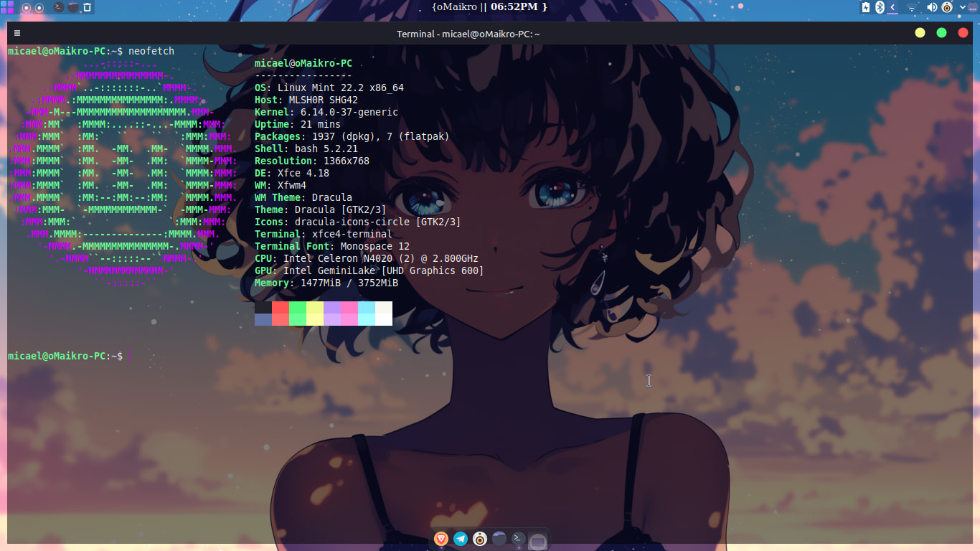Click the 'Resolution: 1366x768' line
This screenshot has width=980, height=551.
312,161
